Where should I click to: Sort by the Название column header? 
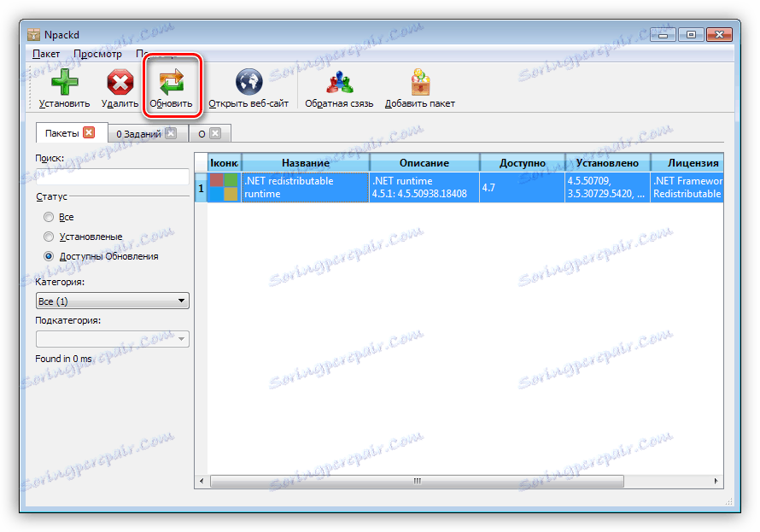(306, 163)
